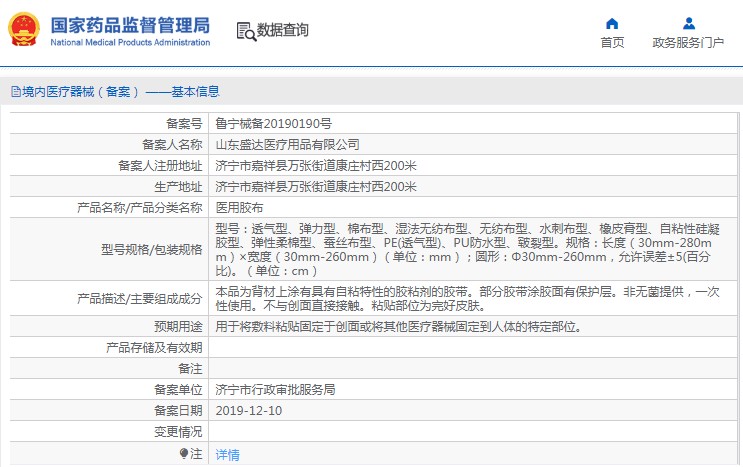Select 山东盛达医疗用品有限公司 cell
This screenshot has height=467, width=743.
click(x=287, y=144)
